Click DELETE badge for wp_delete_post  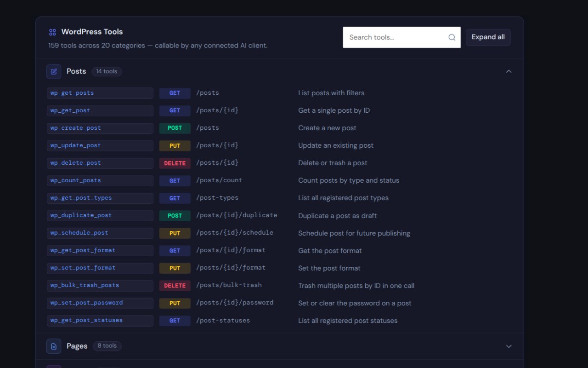175,163
